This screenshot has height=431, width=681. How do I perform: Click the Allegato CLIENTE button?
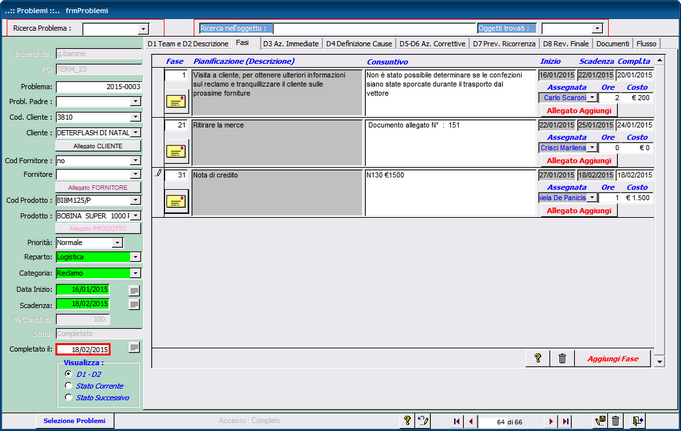tap(98, 146)
